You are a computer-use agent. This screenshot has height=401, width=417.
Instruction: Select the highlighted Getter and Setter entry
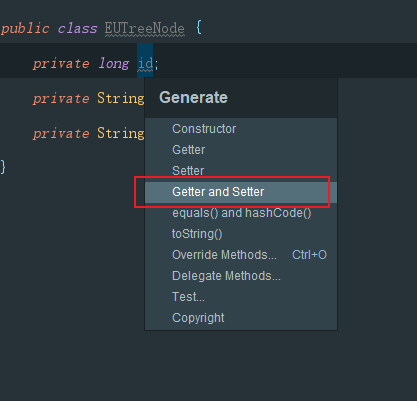point(241,192)
